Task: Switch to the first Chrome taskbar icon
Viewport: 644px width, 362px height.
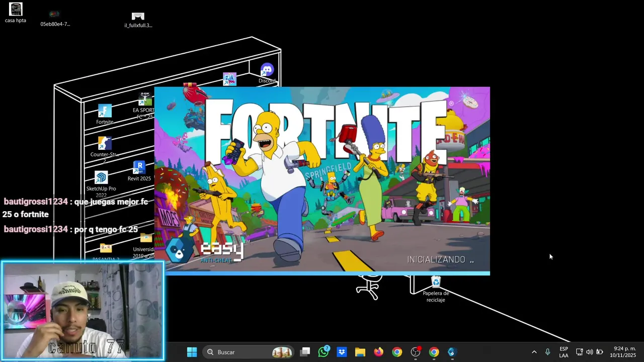Action: (x=397, y=352)
